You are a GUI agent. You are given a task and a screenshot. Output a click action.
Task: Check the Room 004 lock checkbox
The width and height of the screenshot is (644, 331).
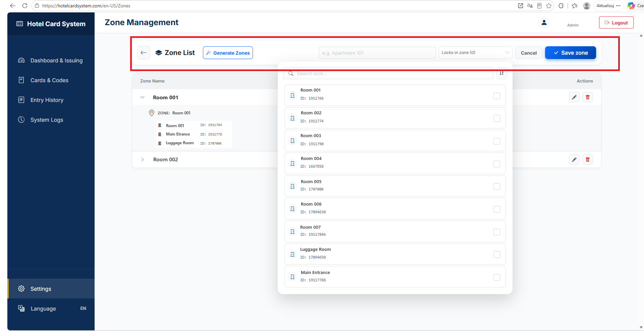coord(497,164)
